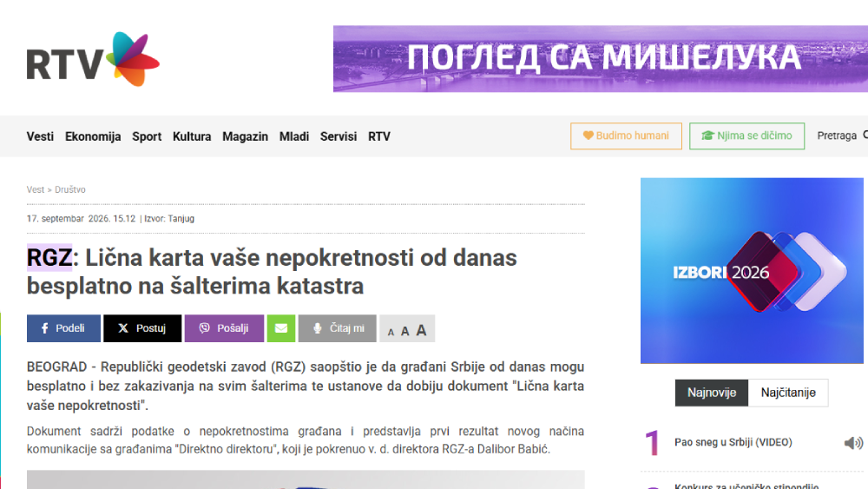Select the smallest font size A

(391, 333)
